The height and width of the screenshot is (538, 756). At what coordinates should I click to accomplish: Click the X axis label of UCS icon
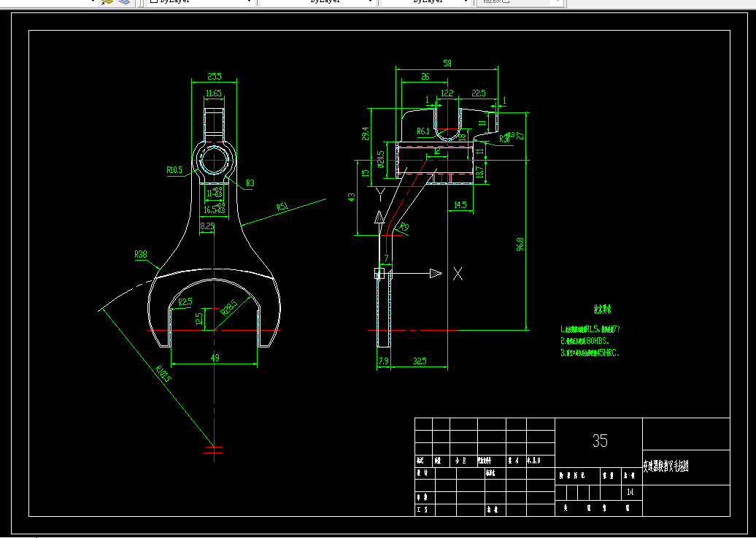(458, 274)
